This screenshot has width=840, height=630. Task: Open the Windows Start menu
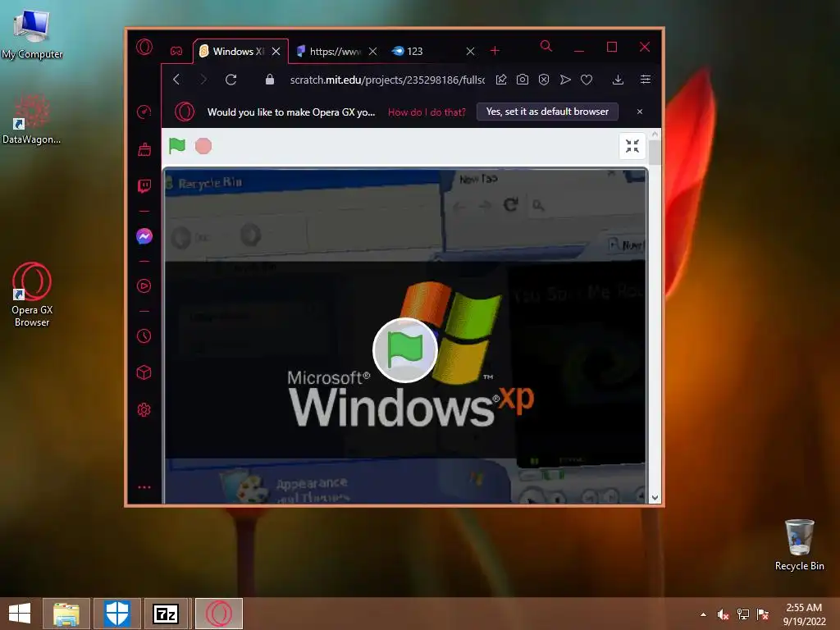(20, 614)
